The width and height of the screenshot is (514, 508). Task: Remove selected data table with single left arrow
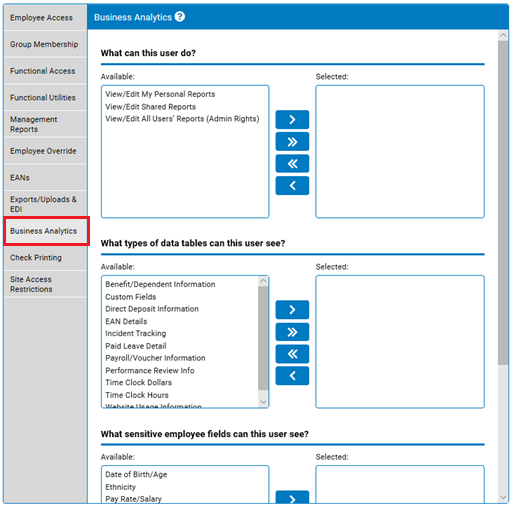[x=292, y=376]
